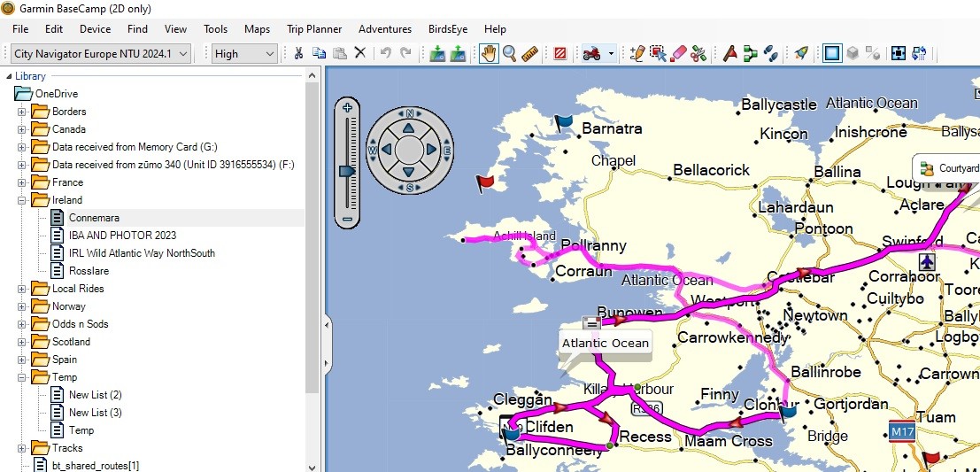Click the map zoom in plus button
The image size is (980, 472).
pos(347,107)
